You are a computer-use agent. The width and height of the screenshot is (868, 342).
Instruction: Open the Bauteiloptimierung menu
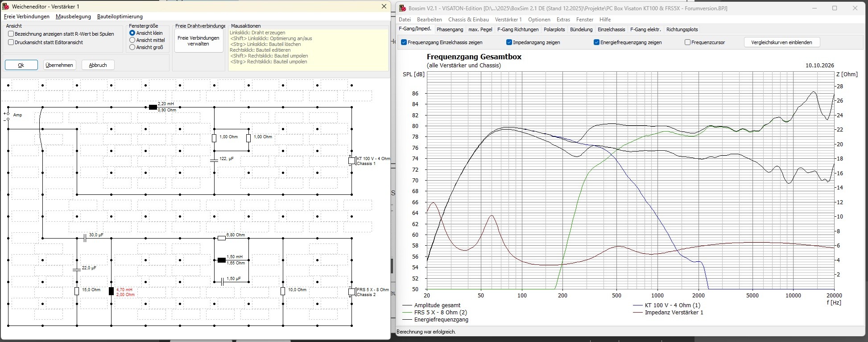120,16
